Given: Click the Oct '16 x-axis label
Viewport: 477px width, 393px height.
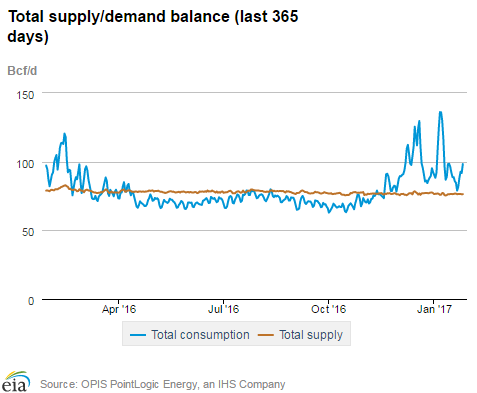Looking at the screenshot, I should (329, 309).
